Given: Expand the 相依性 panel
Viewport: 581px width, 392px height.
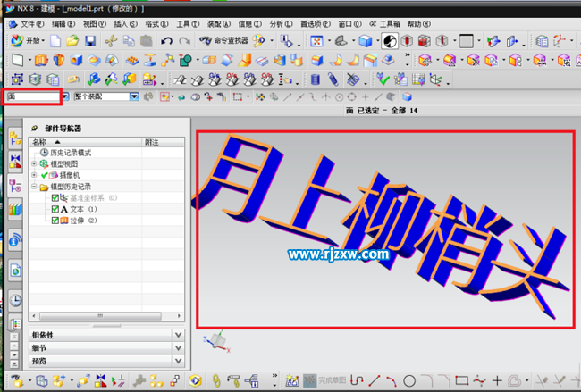Looking at the screenshot, I should click(x=105, y=335).
